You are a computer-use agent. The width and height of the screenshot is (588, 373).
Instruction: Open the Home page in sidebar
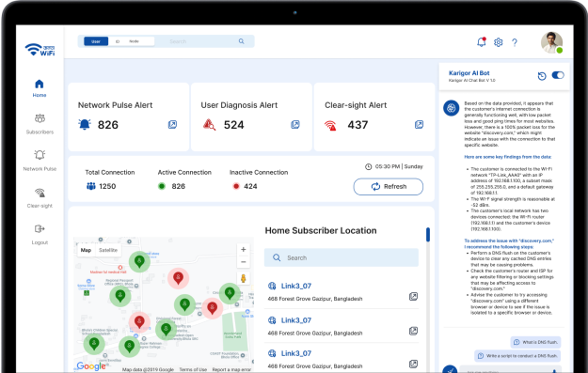[x=40, y=88]
